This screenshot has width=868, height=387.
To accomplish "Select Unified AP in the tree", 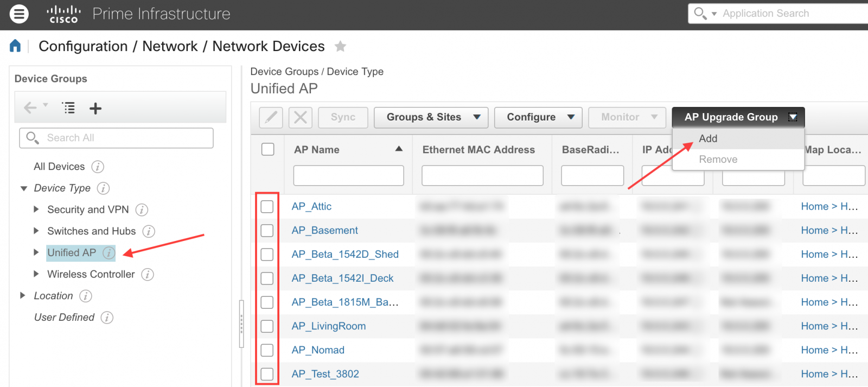I will 72,252.
